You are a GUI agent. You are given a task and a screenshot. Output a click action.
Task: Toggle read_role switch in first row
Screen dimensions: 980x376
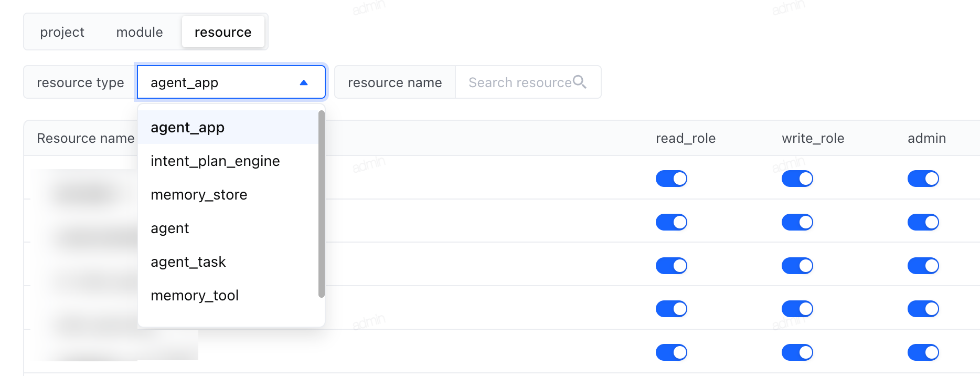point(672,179)
